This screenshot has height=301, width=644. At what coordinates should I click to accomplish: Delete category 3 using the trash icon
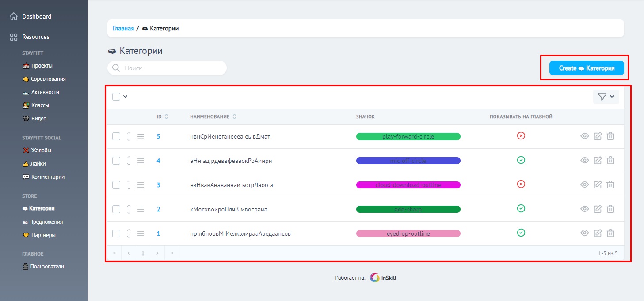point(610,185)
